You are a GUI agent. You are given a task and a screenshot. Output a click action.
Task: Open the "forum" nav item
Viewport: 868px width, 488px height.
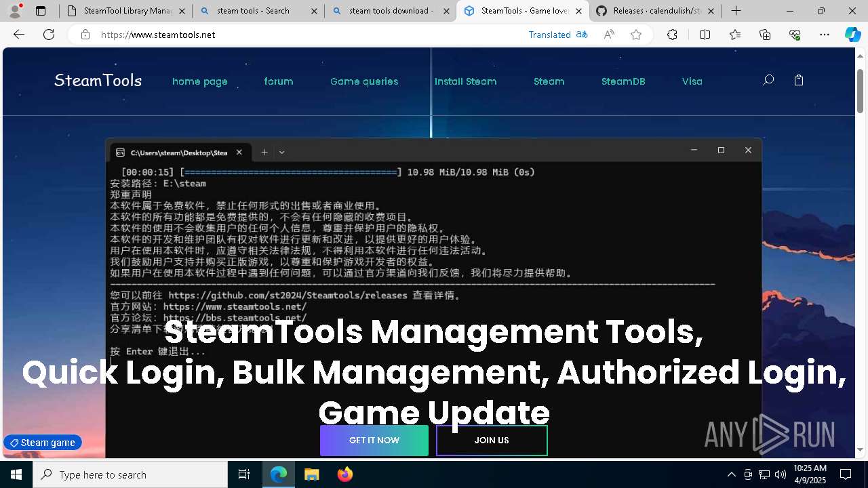point(279,81)
